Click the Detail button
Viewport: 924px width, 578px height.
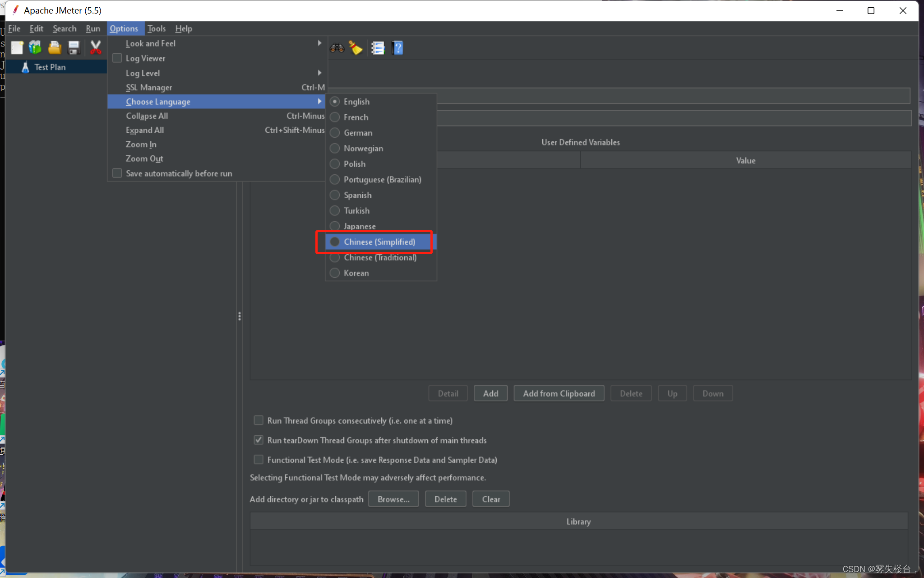coord(448,393)
